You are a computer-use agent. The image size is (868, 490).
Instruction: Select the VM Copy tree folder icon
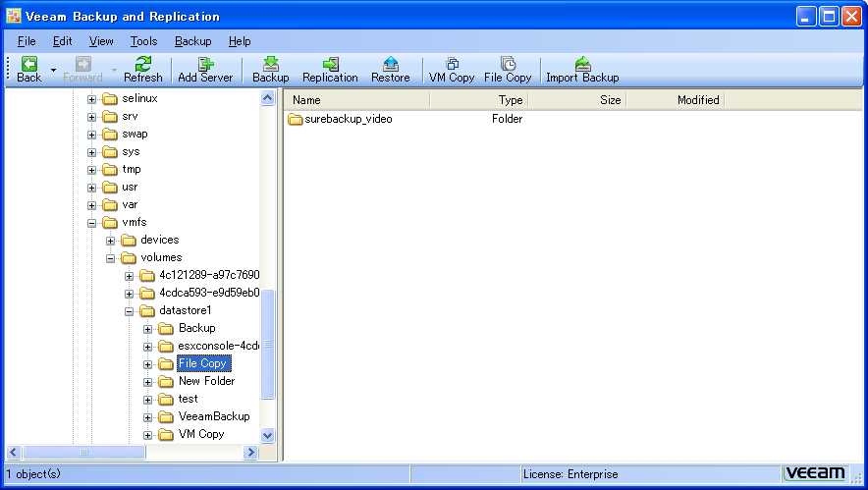[166, 435]
